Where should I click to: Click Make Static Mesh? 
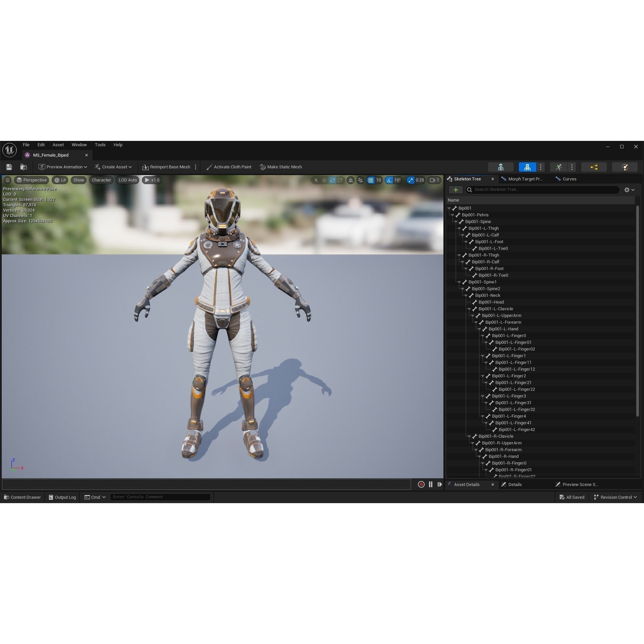pyautogui.click(x=281, y=167)
